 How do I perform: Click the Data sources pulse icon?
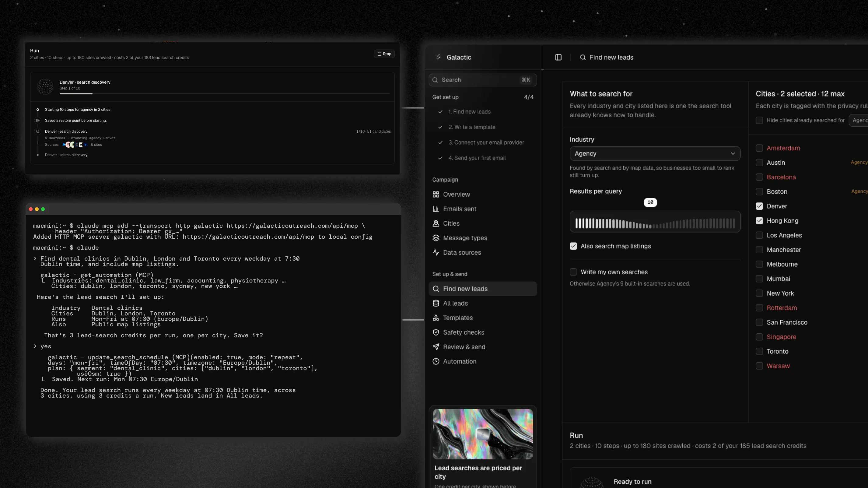(436, 252)
